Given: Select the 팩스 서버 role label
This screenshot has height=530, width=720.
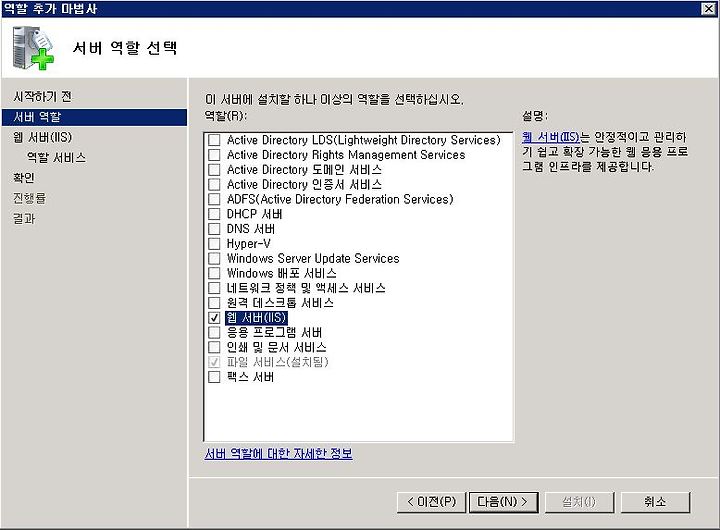Looking at the screenshot, I should (250, 377).
